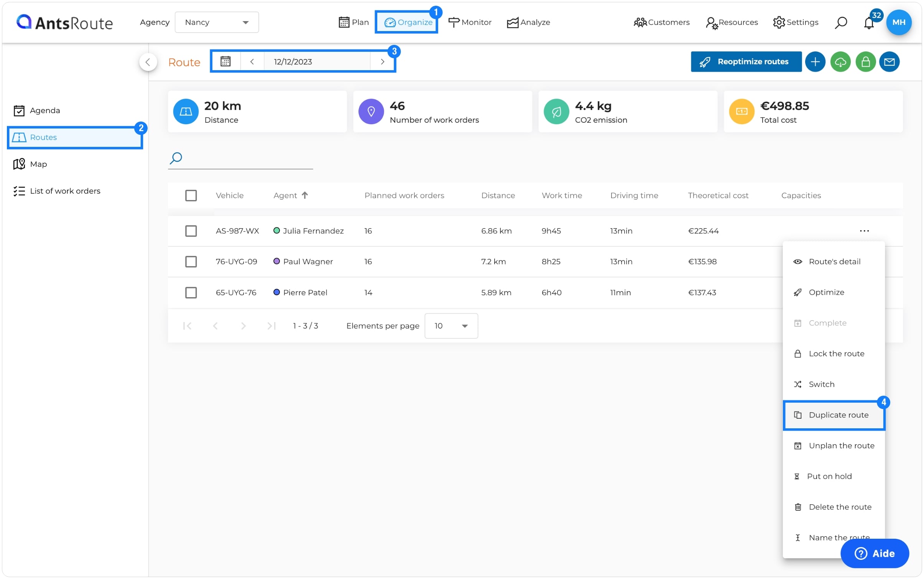Click the purple work orders pin icon
The width and height of the screenshot is (924, 579).
click(371, 112)
